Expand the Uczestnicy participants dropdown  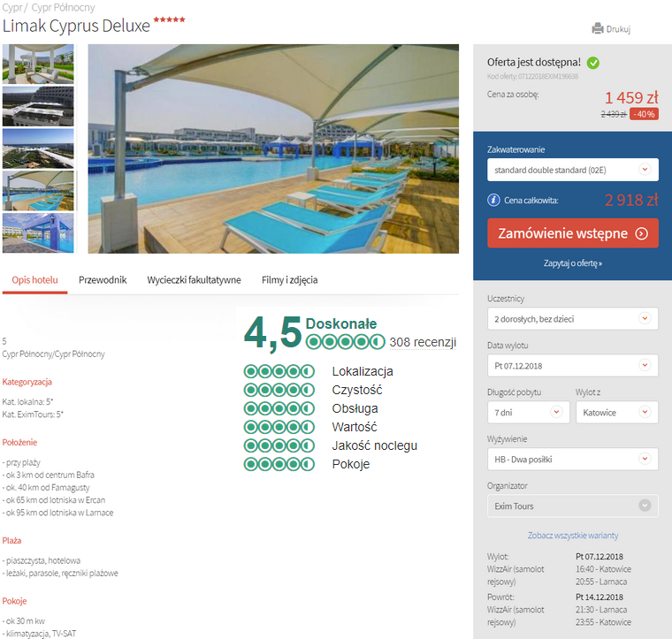coord(572,318)
